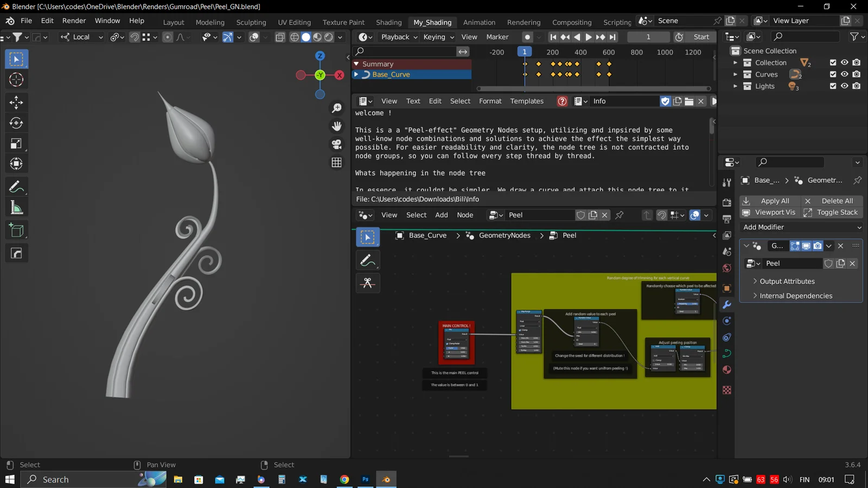Select the Measure tool in the 3D viewport
The image size is (868, 488).
16,207
